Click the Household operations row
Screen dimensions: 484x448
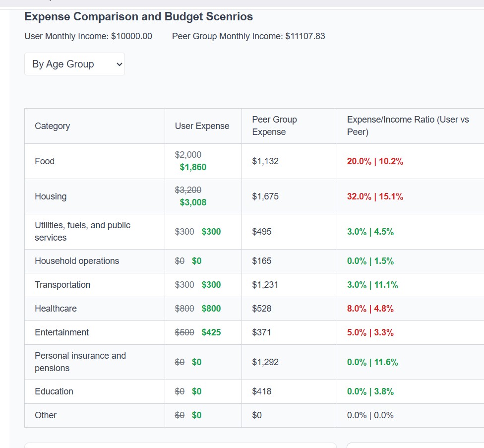[77, 260]
